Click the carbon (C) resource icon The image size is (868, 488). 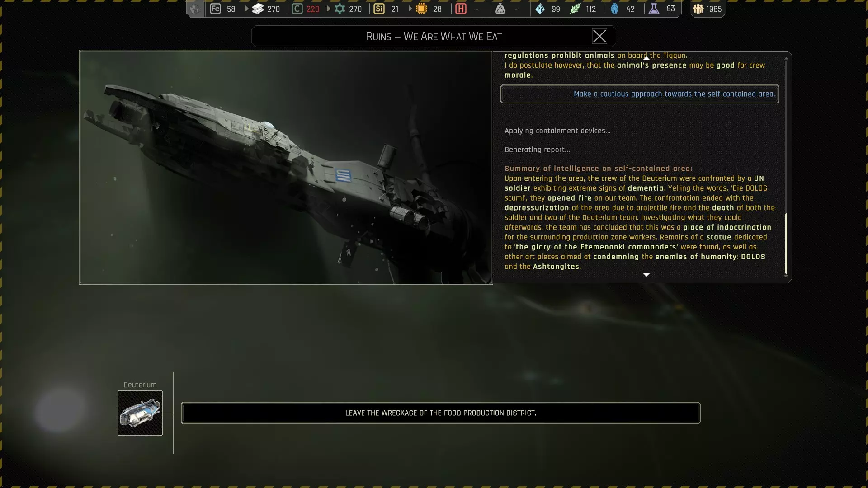[297, 9]
